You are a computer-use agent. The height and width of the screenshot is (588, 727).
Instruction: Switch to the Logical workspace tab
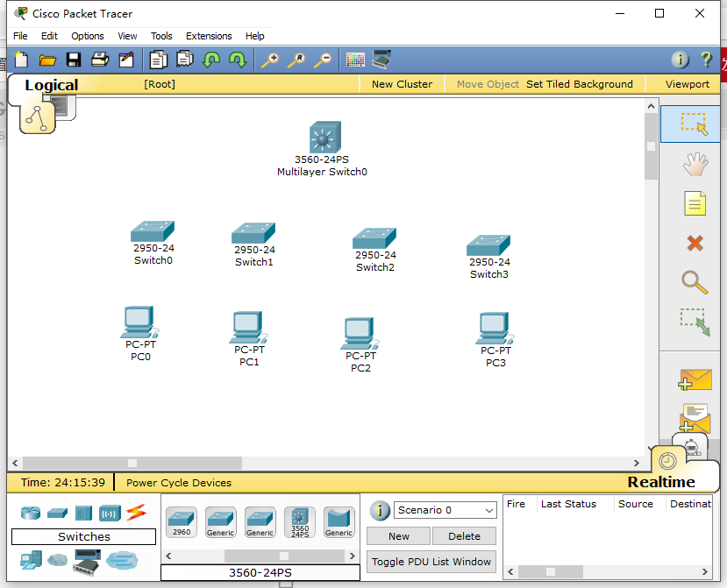[52, 85]
